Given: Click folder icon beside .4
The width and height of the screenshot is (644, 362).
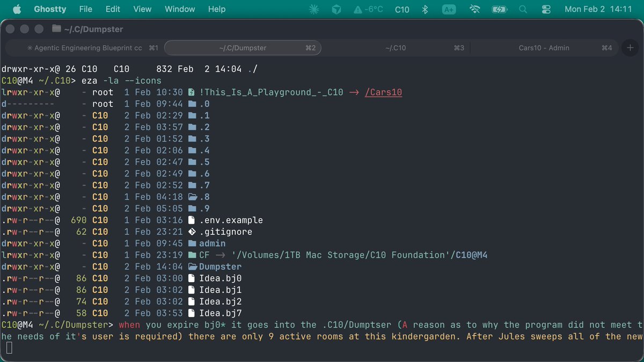Looking at the screenshot, I should pos(192,151).
